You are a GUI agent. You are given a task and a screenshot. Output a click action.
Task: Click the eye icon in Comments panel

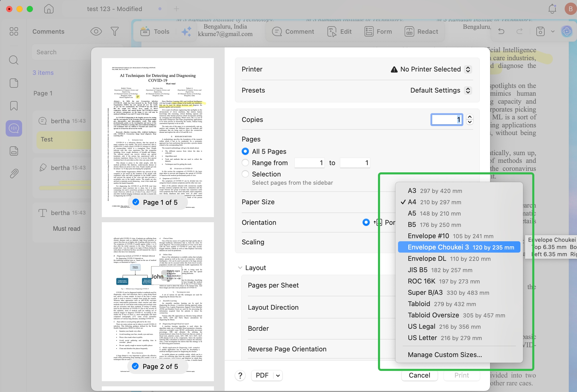(96, 32)
